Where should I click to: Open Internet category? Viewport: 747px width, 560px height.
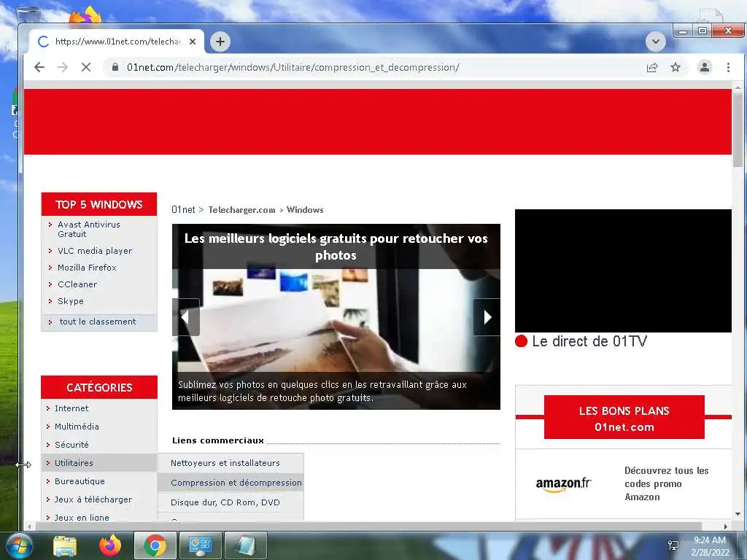pyautogui.click(x=71, y=408)
